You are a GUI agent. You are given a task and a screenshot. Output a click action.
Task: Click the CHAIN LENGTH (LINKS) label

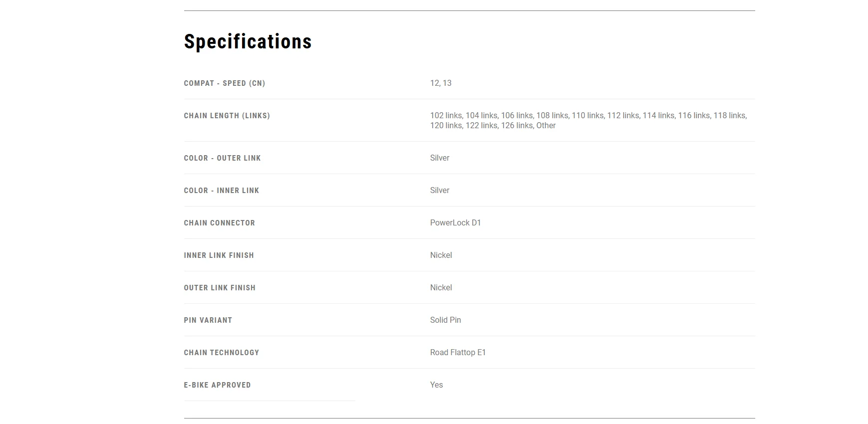[227, 116]
